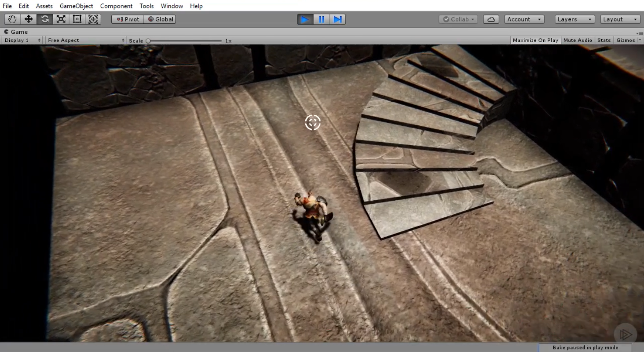Open the Collab dropdown
Image resolution: width=644 pixels, height=352 pixels.
pyautogui.click(x=458, y=19)
